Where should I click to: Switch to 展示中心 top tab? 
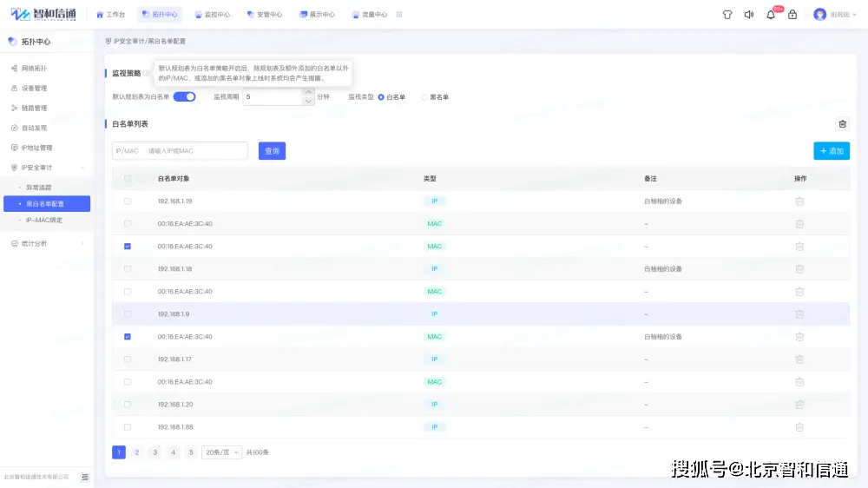click(317, 15)
